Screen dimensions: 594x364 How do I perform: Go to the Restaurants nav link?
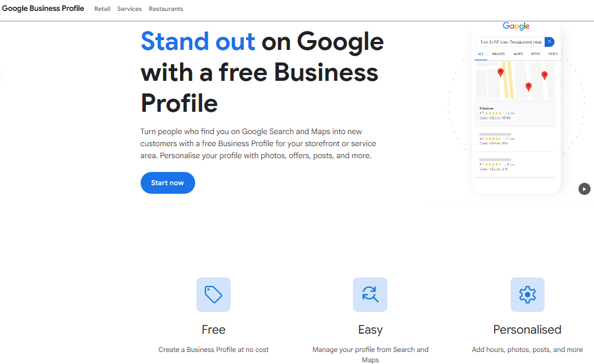[166, 9]
